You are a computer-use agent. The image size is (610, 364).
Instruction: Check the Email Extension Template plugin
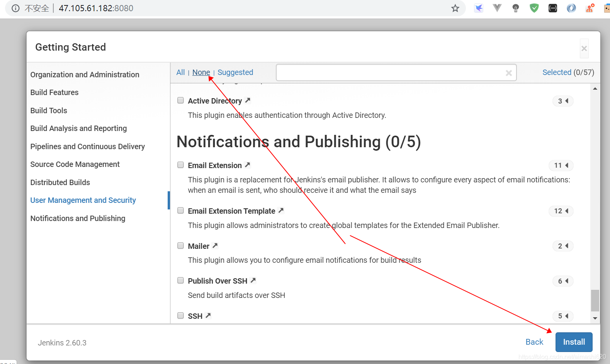point(180,211)
